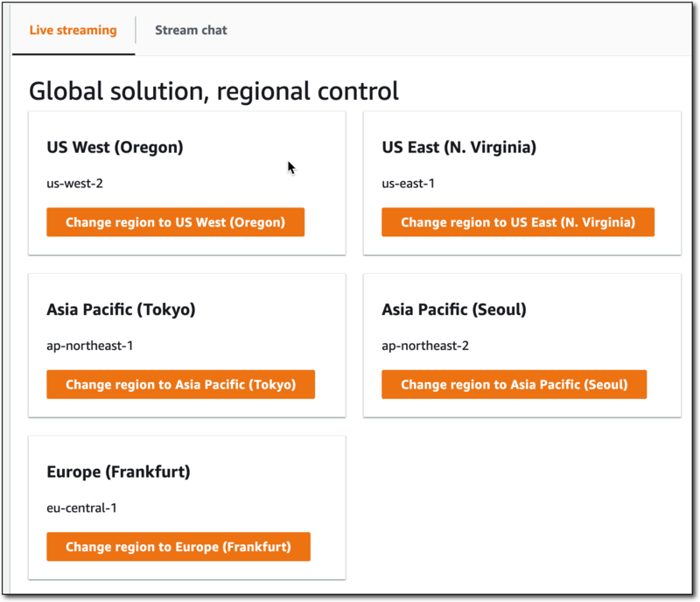Click the US East (N. Virginia) card heading
Image resolution: width=700 pixels, height=602 pixels.
458,147
